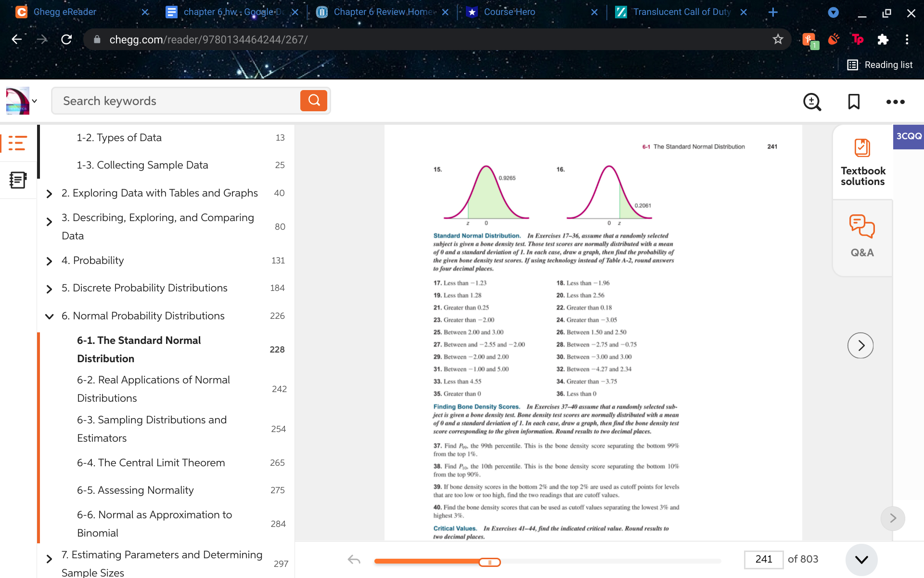Open the notes panel icon
Viewport: 924px width, 578px height.
[17, 180]
